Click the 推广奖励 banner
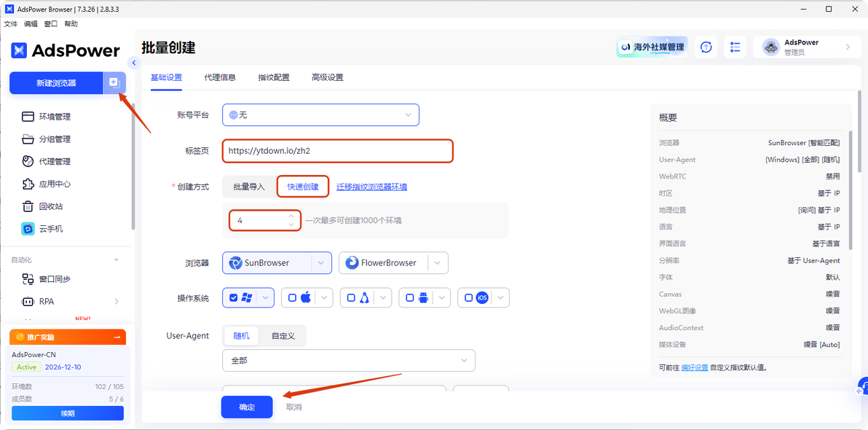The width and height of the screenshot is (868, 430). [68, 337]
